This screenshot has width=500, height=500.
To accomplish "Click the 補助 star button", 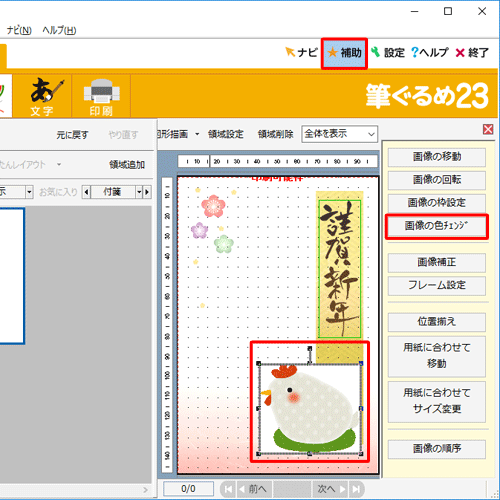I will [x=344, y=53].
